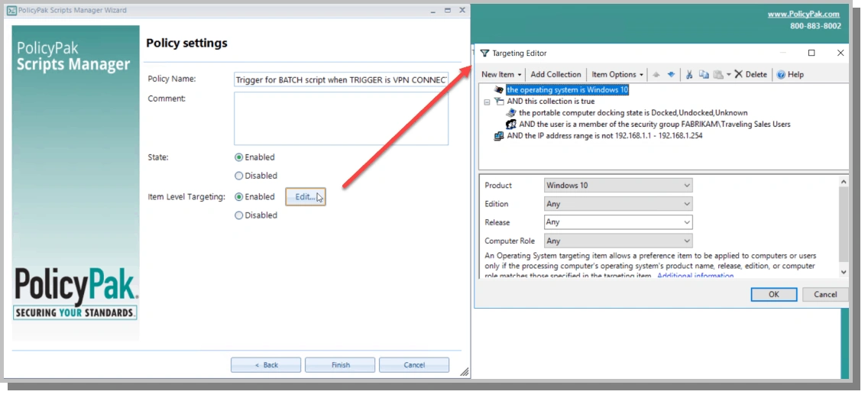Click the Move Up arrow in Targeting Editor toolbar
This screenshot has width=868, height=398.
coord(656,75)
